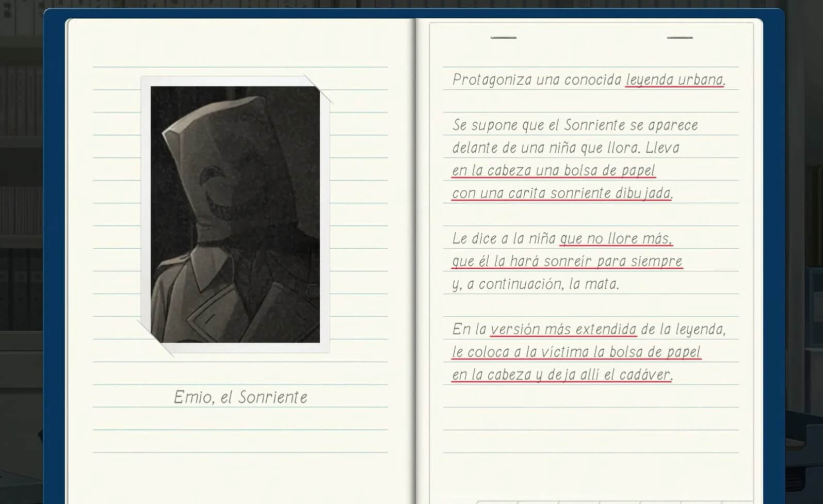Select 'en la cabeza y deja allí el cadáver.'
Screen dimensions: 823x504
tap(562, 375)
